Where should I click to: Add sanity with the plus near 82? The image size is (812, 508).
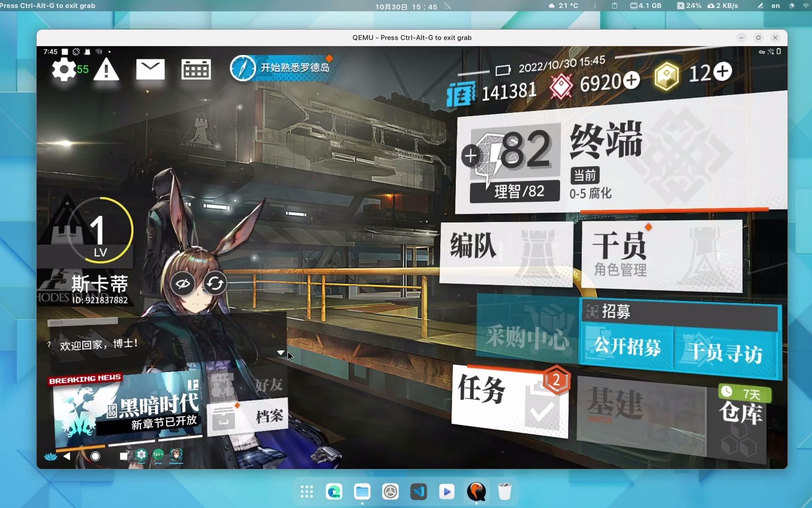pyautogui.click(x=470, y=156)
